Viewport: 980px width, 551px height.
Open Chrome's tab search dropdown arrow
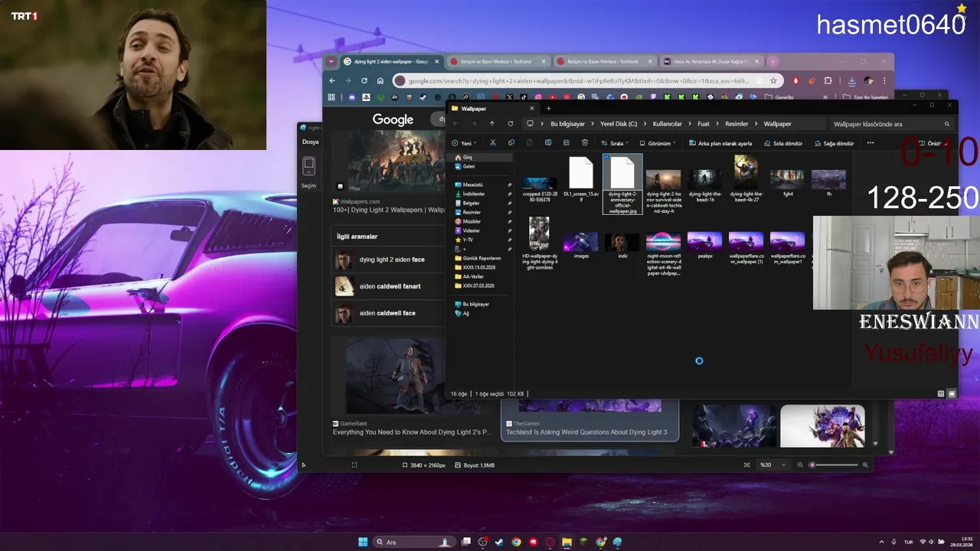(x=331, y=61)
